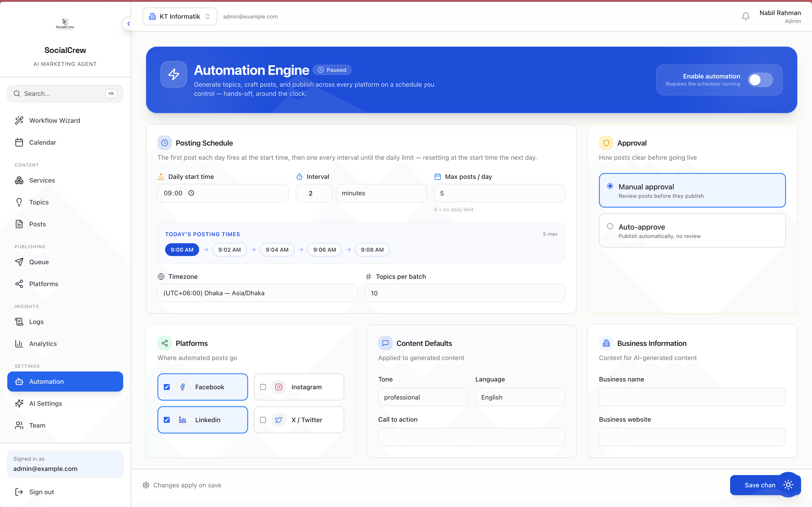The width and height of the screenshot is (812, 507).
Task: Click the 9:04 AM posting time chip
Action: (x=277, y=250)
